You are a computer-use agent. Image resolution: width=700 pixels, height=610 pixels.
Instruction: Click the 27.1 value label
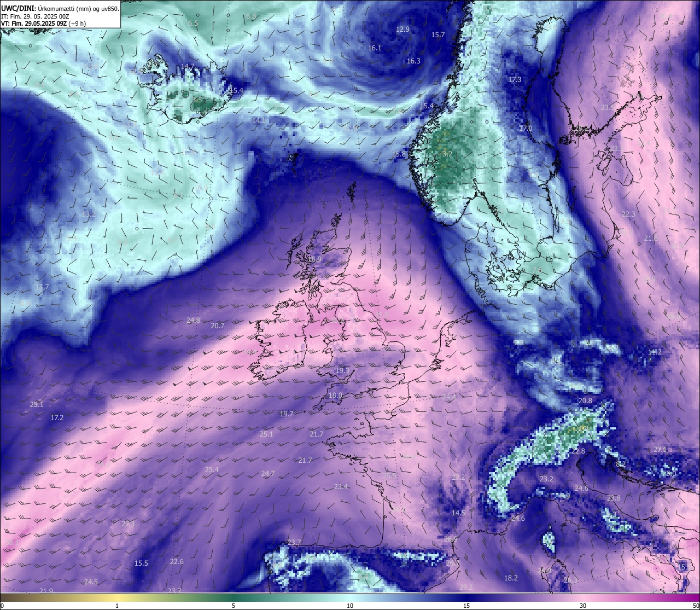(x=660, y=450)
